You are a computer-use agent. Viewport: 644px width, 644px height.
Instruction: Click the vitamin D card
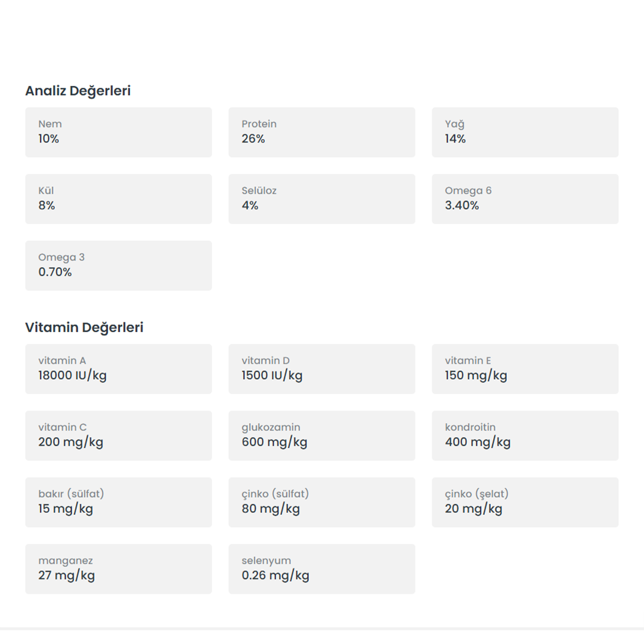tap(321, 369)
